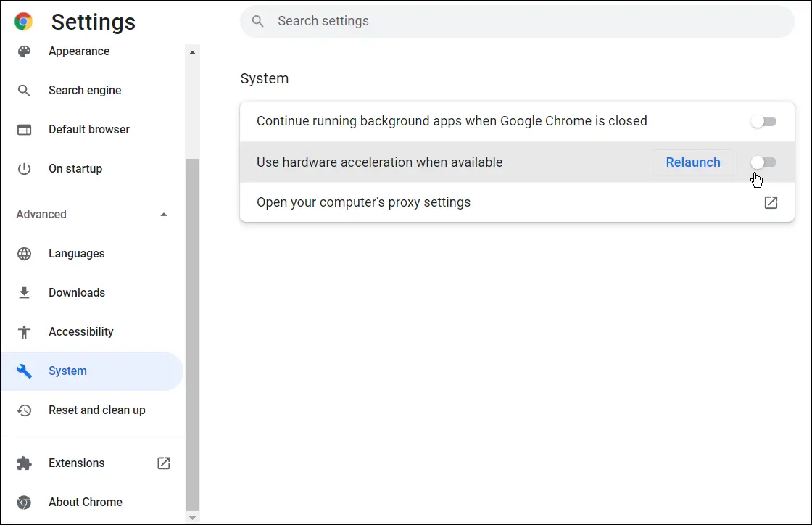Click 'Use hardware acceleration when available' text
The image size is (812, 525).
(380, 162)
